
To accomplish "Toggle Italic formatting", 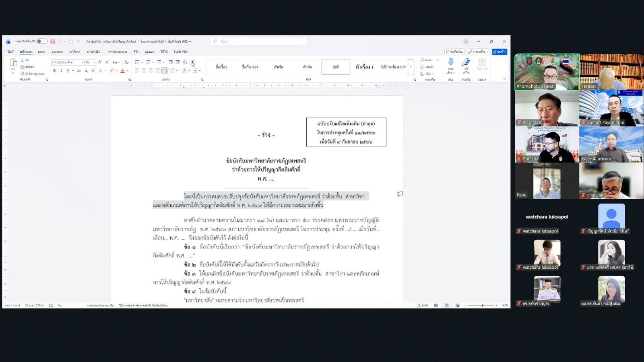I will pos(61,71).
